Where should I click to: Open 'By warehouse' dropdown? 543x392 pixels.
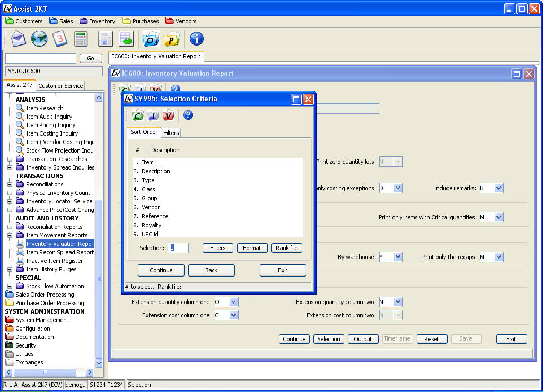[398, 257]
